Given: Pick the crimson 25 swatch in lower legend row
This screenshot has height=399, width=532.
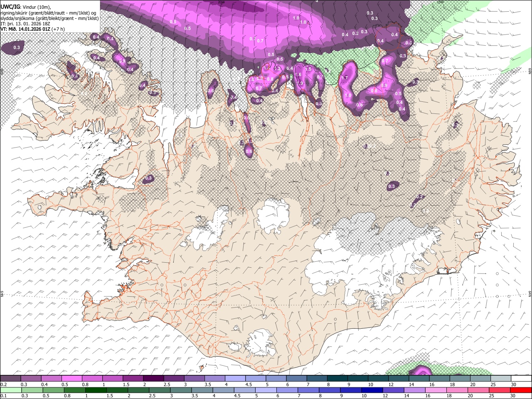Looking at the screenshot, I should point(500,390).
